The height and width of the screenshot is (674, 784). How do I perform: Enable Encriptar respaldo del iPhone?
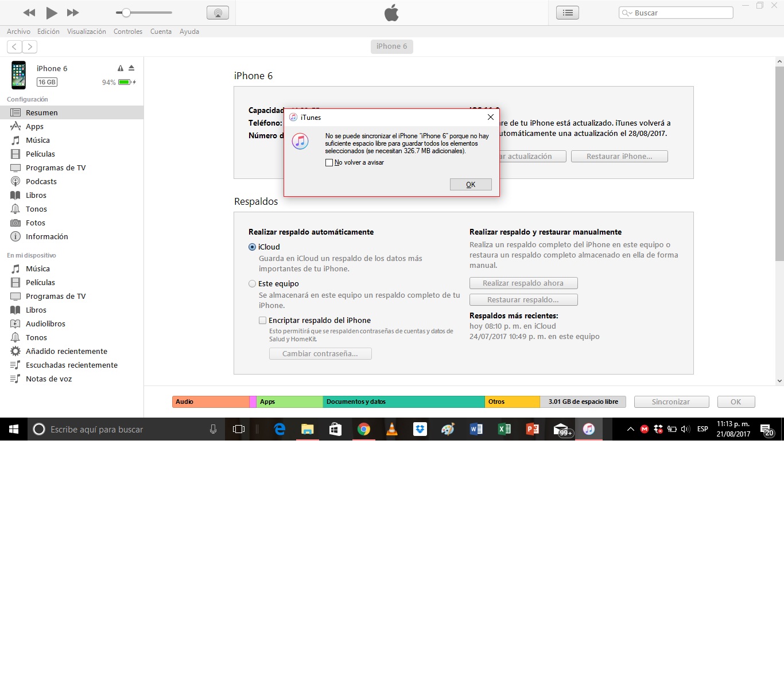[x=262, y=321]
